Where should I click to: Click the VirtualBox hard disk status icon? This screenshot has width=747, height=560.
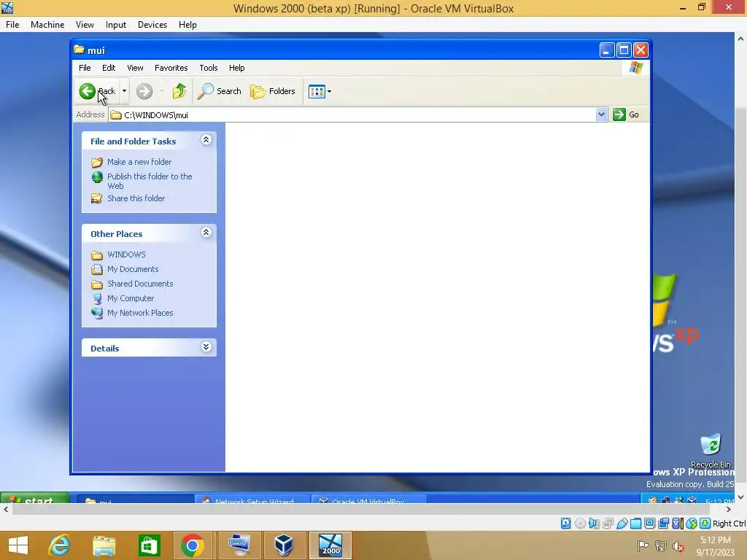[565, 524]
